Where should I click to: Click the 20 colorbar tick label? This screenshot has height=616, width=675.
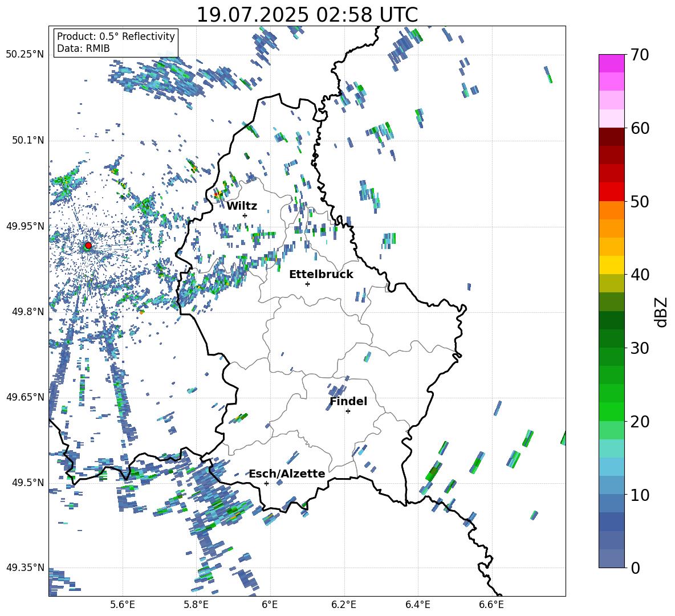(640, 422)
